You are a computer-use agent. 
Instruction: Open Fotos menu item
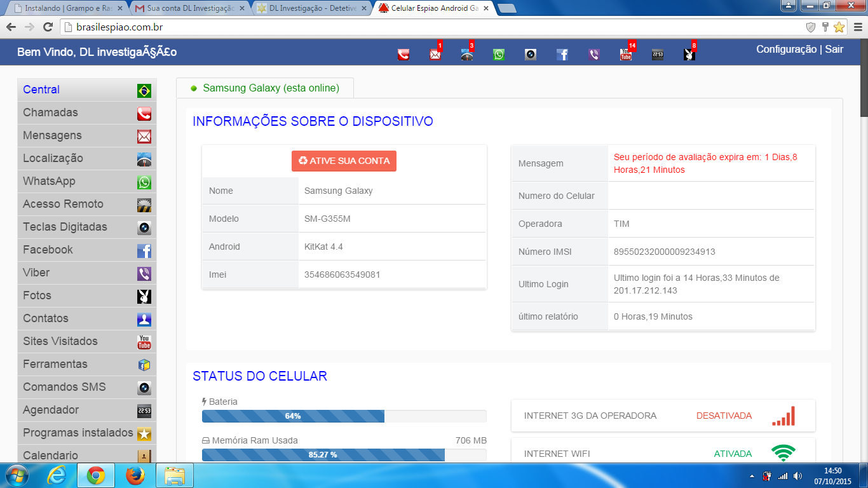tap(86, 295)
